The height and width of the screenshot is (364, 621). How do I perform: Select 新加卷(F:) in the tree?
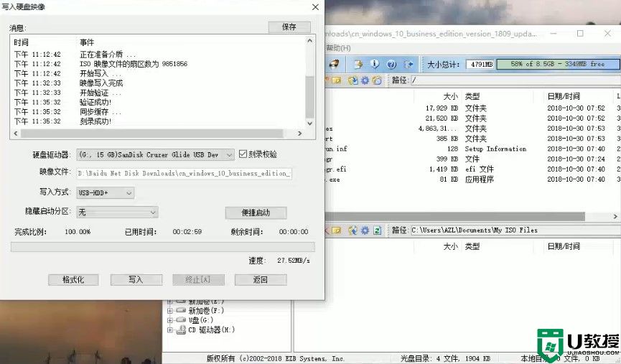(x=206, y=311)
